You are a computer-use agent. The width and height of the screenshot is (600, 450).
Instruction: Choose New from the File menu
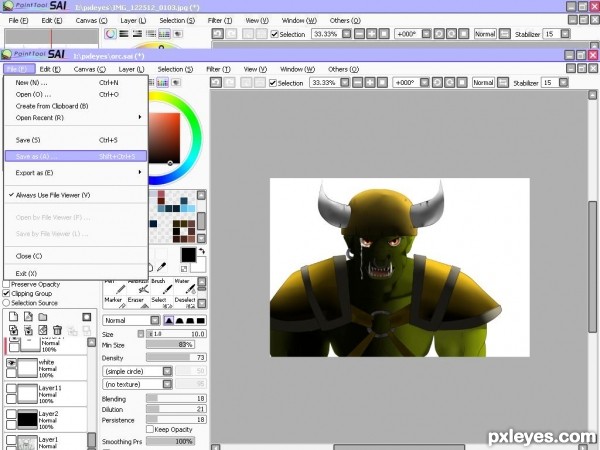[76, 82]
